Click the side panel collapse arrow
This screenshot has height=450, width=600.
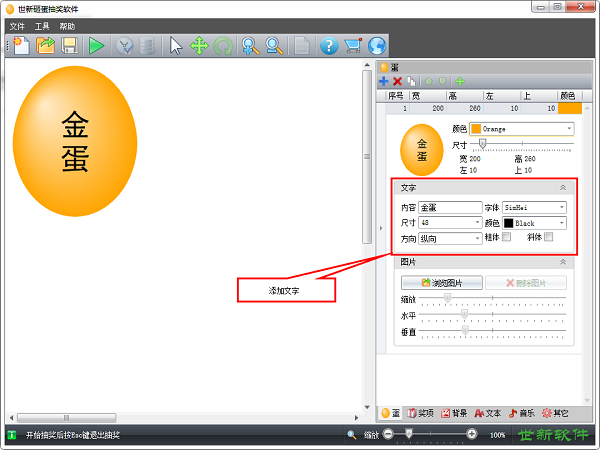pos(381,228)
